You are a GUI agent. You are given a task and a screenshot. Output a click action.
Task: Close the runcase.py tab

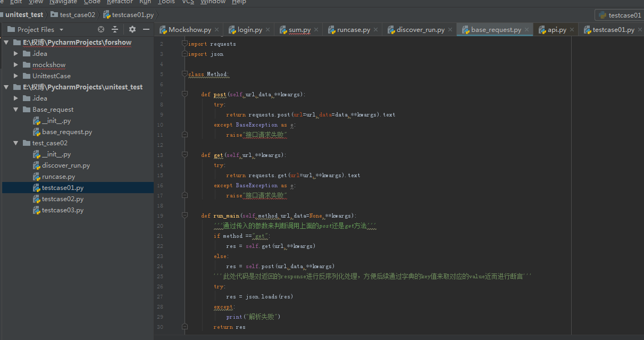[x=375, y=30]
